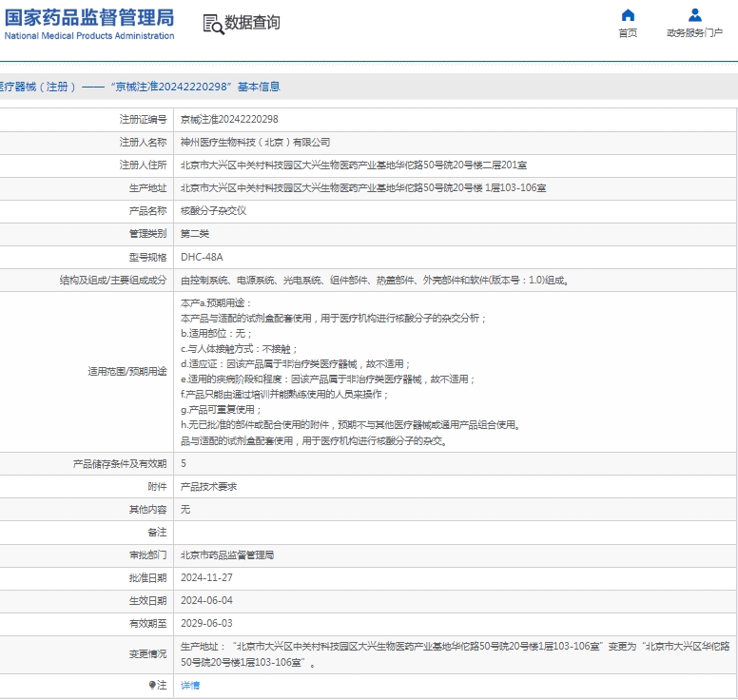Open the 政务服务门户 user icon
Viewport: 738px width, 700px height.
(x=694, y=15)
